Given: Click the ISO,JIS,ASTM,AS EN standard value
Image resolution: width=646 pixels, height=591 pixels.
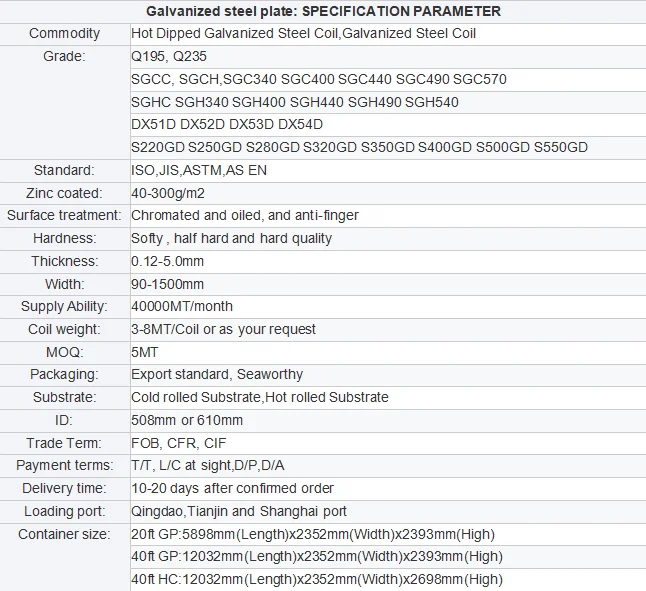Looking at the screenshot, I should [x=199, y=170].
